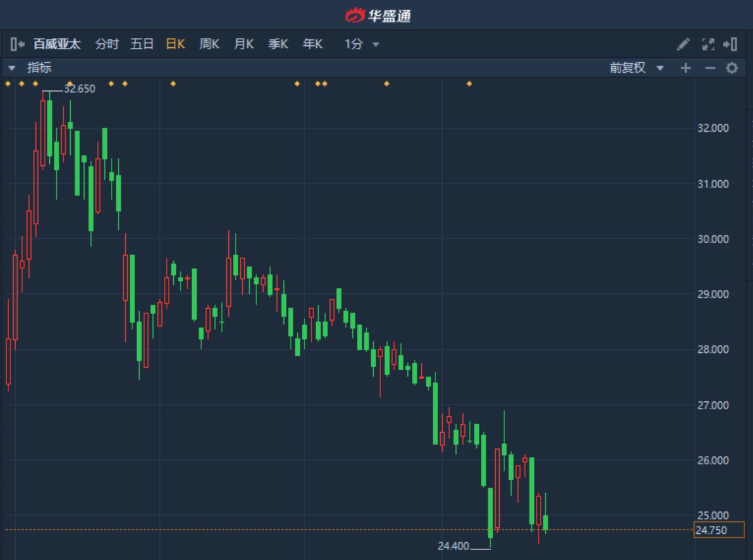Enter fullscreen chart mode
Screen dimensions: 753x560
pyautogui.click(x=708, y=45)
